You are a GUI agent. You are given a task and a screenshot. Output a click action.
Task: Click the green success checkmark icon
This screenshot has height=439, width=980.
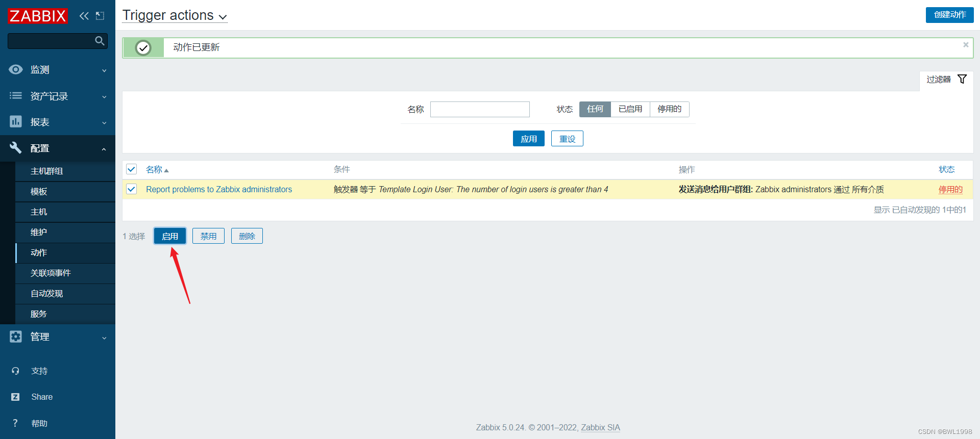[143, 48]
